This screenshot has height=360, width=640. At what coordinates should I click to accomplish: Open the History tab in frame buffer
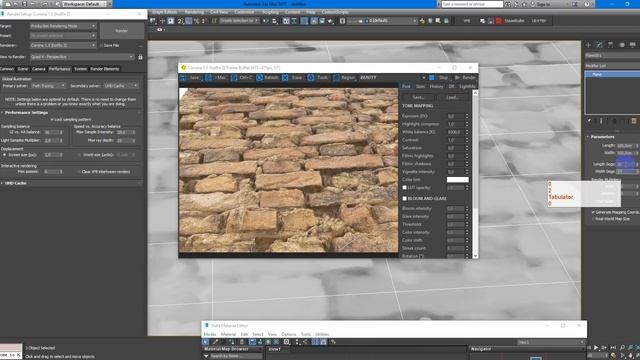pos(436,87)
